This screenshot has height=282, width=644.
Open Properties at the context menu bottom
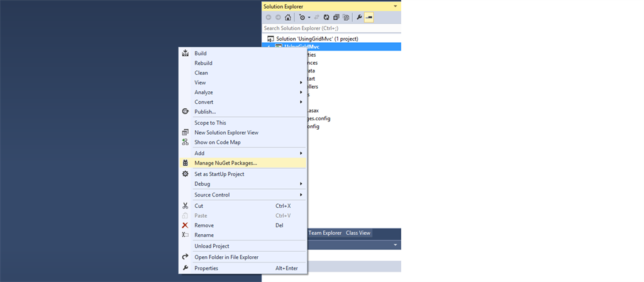(243, 268)
